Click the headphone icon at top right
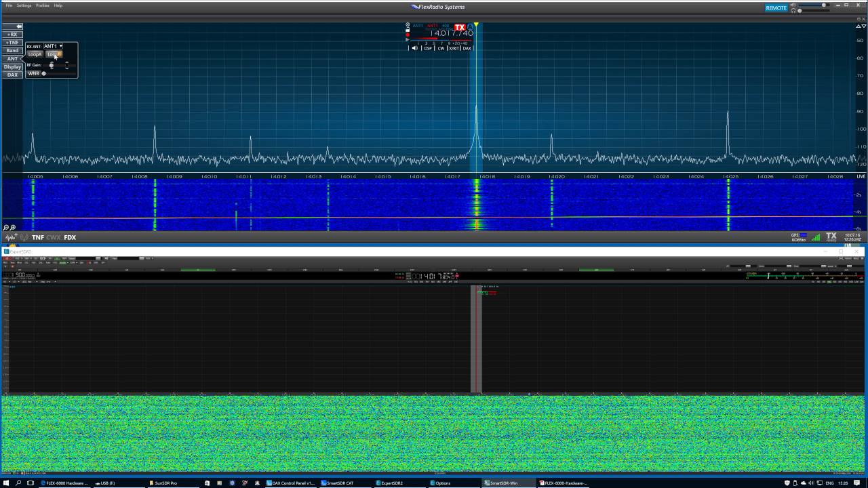 pyautogui.click(x=793, y=10)
